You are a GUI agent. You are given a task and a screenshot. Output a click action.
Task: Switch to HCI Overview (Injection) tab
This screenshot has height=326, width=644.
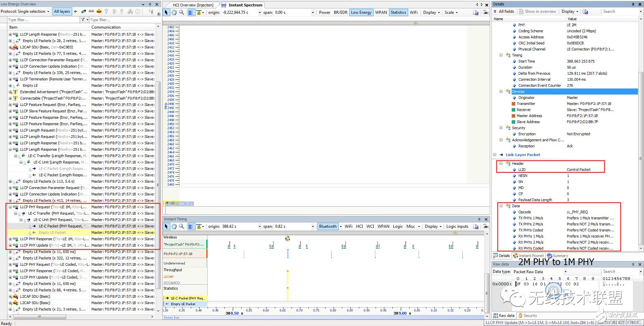pyautogui.click(x=193, y=5)
